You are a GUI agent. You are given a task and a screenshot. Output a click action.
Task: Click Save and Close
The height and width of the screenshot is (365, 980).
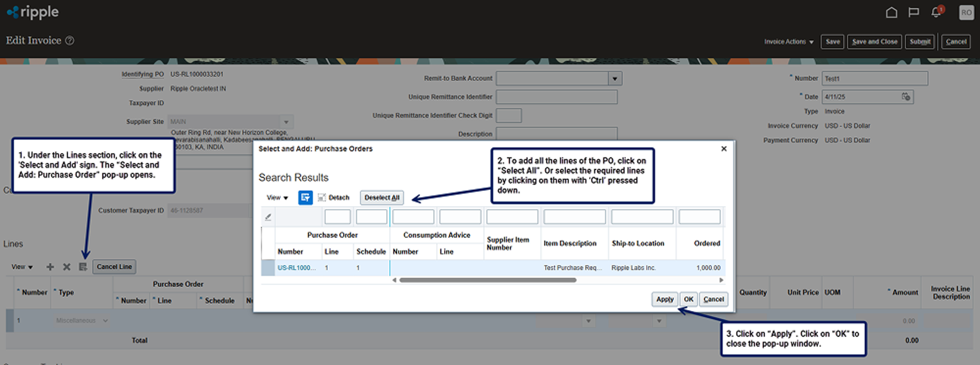click(x=875, y=42)
